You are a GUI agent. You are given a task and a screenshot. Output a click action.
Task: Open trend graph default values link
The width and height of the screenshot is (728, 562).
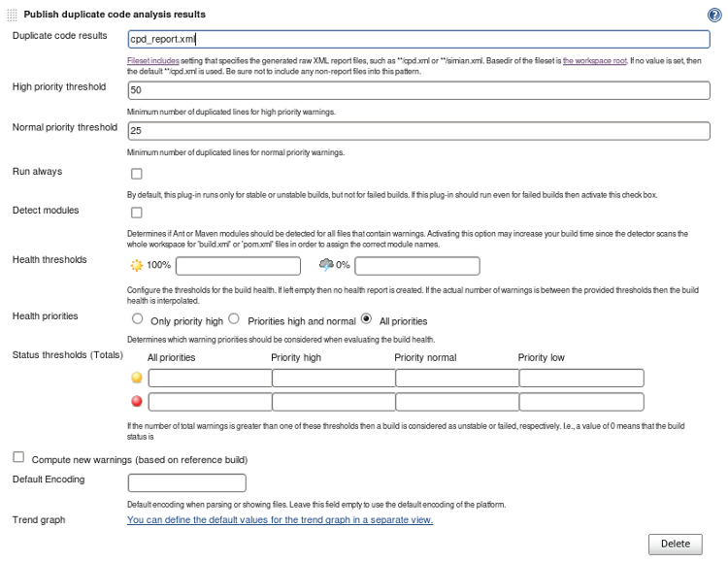280,520
